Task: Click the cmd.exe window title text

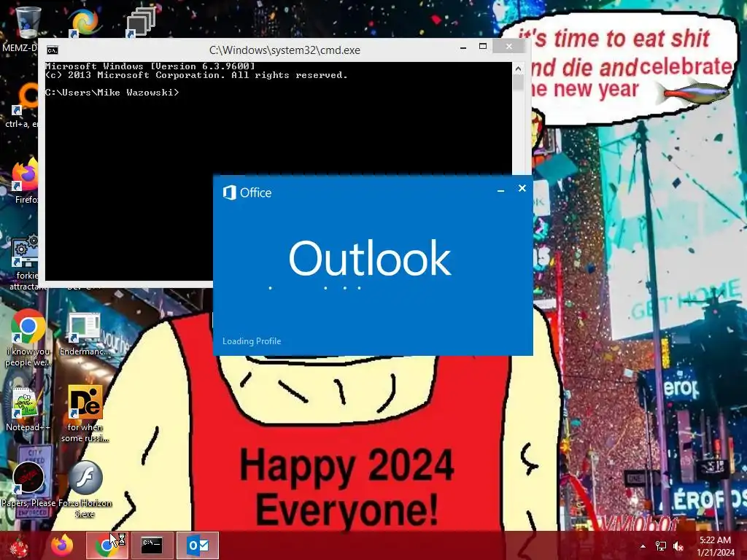Action: point(285,50)
